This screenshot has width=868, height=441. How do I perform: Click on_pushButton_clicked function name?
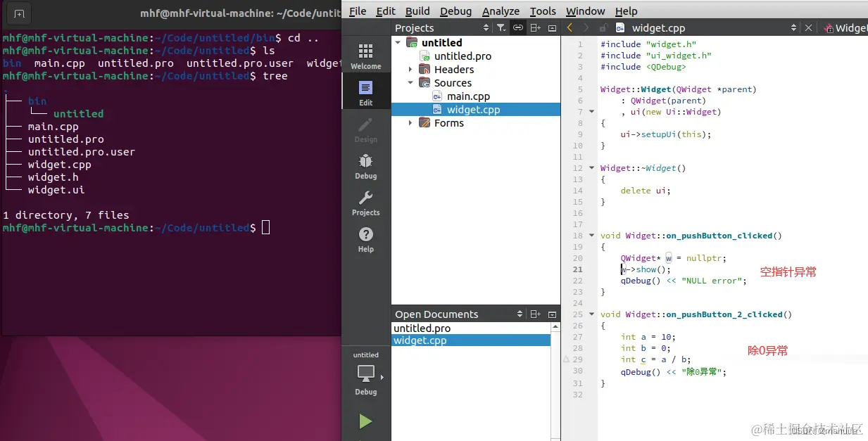719,236
